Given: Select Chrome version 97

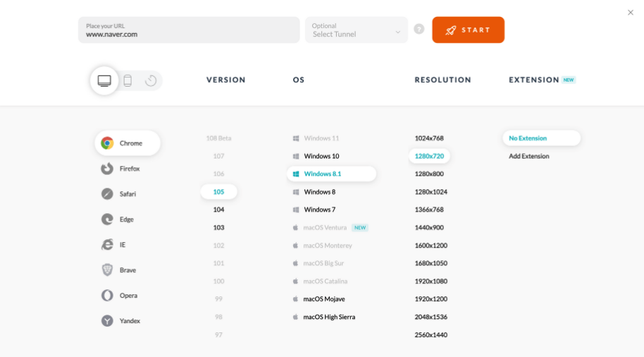Looking at the screenshot, I should click(218, 335).
